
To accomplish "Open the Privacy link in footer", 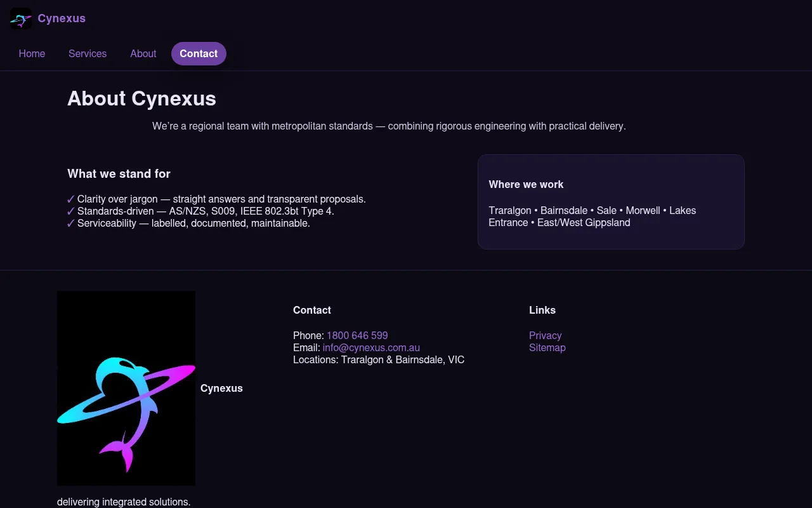I will pyautogui.click(x=545, y=335).
